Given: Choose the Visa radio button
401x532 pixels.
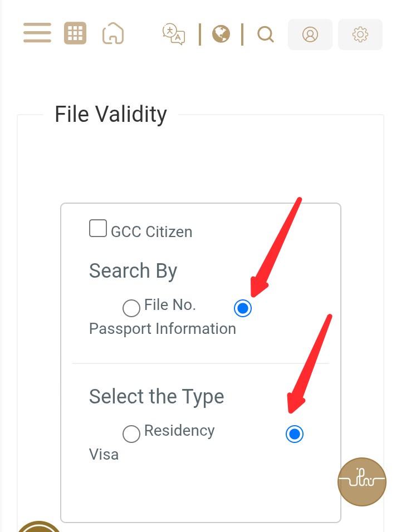Looking at the screenshot, I should point(295,434).
